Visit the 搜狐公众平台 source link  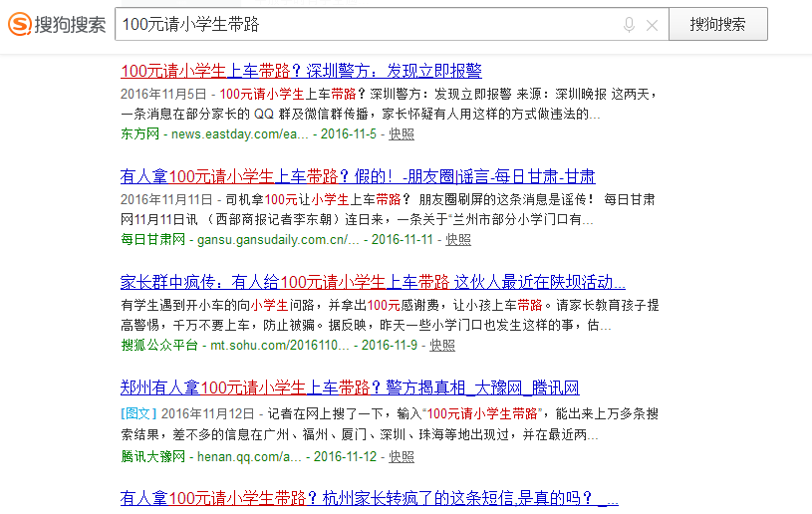(x=159, y=345)
